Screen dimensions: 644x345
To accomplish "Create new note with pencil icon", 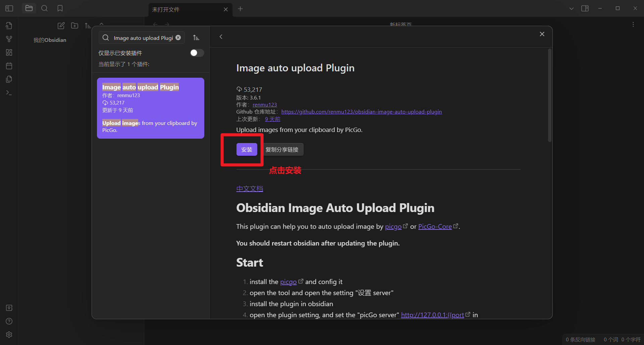I will [61, 26].
